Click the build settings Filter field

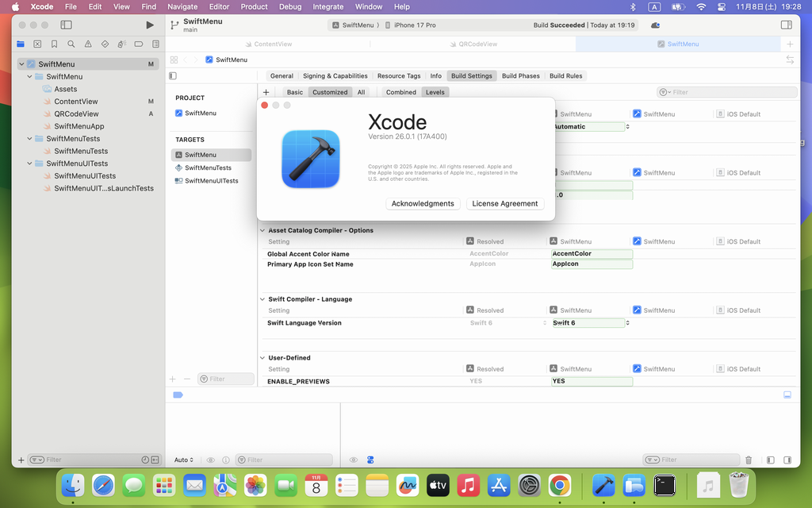point(730,92)
